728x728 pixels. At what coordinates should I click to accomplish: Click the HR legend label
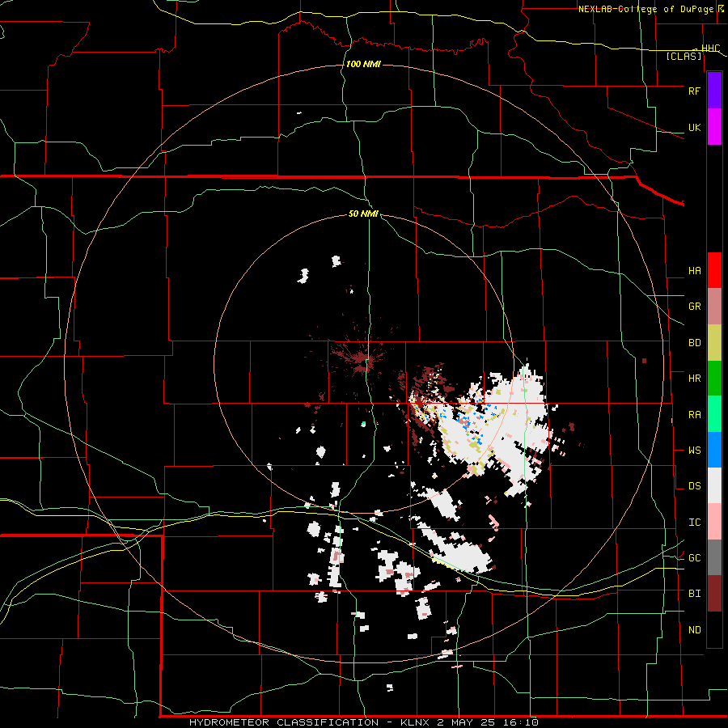[x=694, y=379]
